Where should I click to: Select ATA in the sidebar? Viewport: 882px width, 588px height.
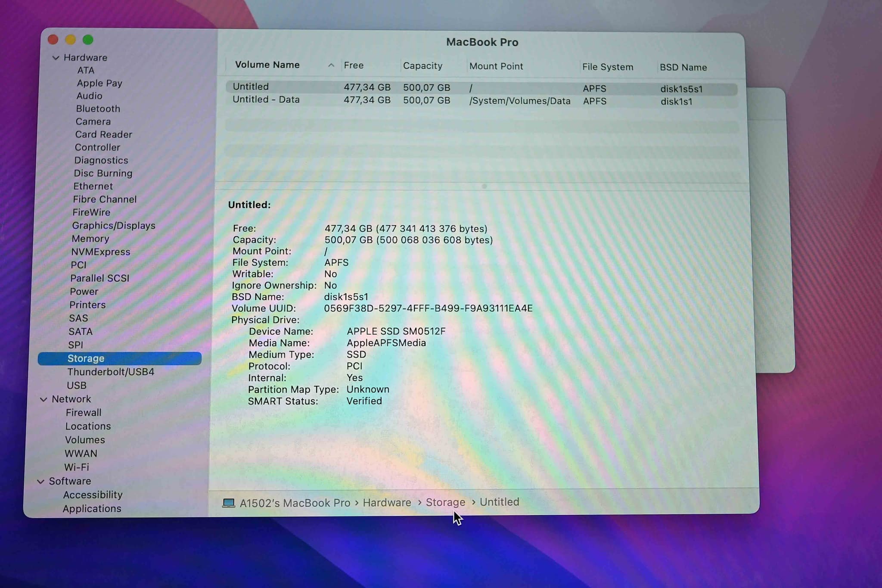(x=86, y=70)
